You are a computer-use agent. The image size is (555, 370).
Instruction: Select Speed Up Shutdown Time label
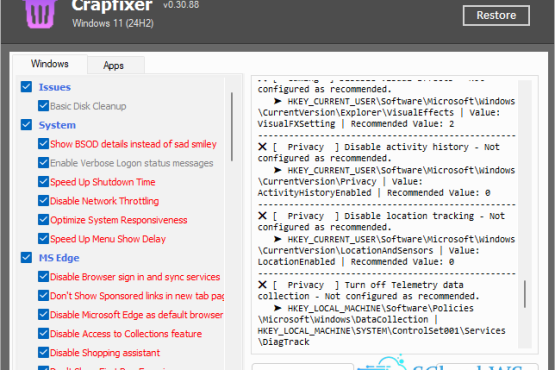(x=103, y=182)
